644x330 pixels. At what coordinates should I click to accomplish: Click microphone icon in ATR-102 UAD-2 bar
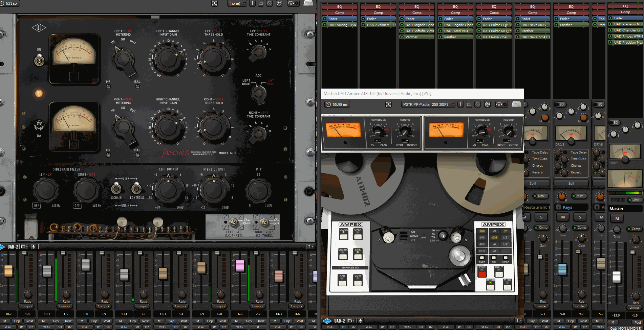[x=361, y=321]
